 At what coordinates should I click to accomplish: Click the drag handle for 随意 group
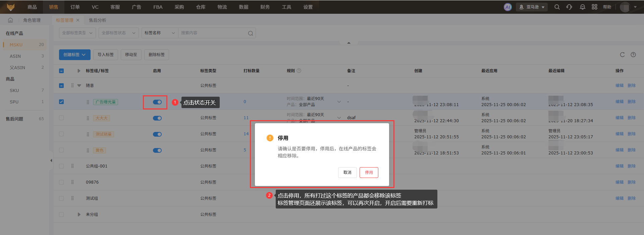(x=72, y=86)
